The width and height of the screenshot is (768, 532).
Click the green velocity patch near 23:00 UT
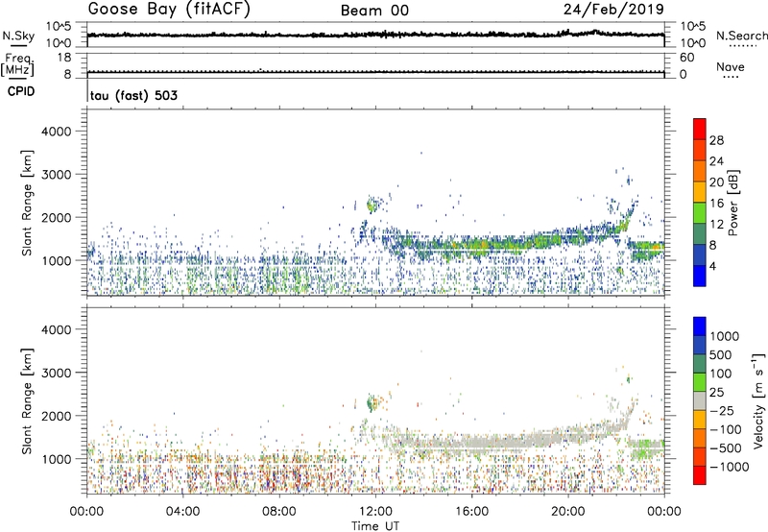point(646,448)
